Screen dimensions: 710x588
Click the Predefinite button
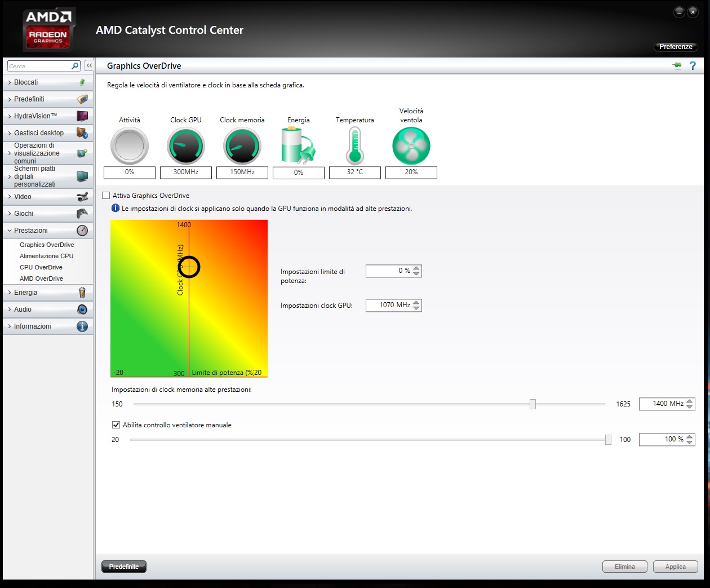click(x=124, y=567)
